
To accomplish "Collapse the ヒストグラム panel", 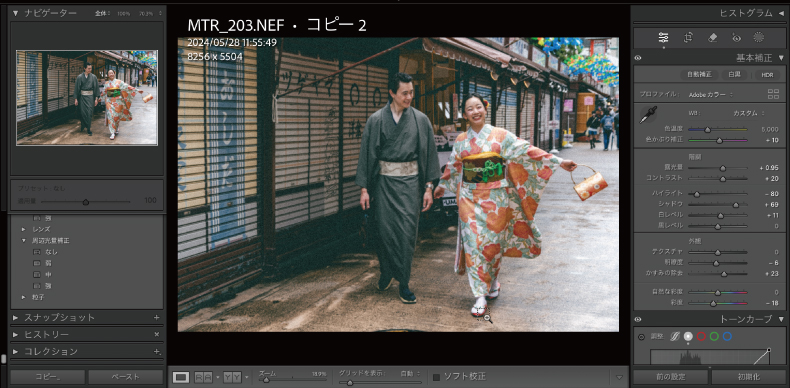I will (x=781, y=13).
